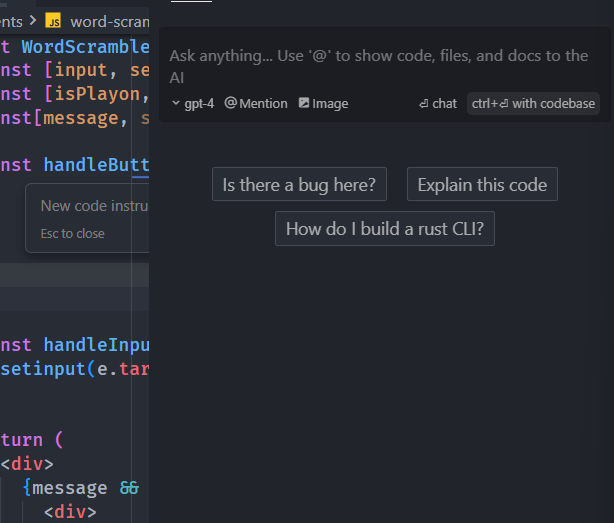Click handleInpu function name in editor
The image size is (614, 523).
point(96,345)
